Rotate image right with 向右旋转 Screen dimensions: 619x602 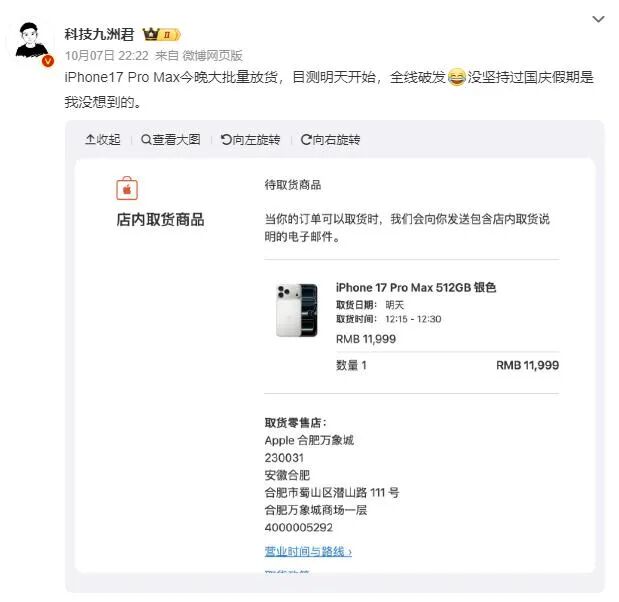coord(330,140)
